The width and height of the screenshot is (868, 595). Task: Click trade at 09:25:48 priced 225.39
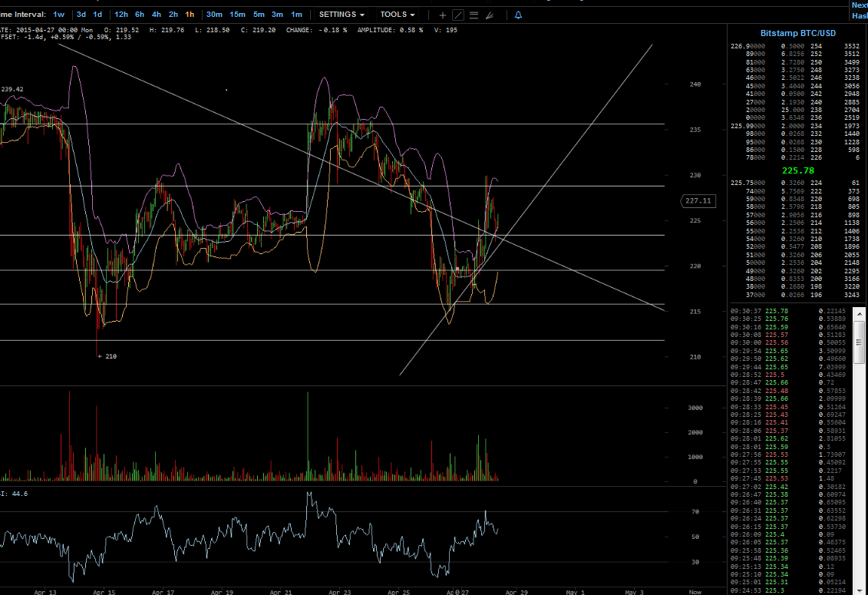click(x=788, y=558)
